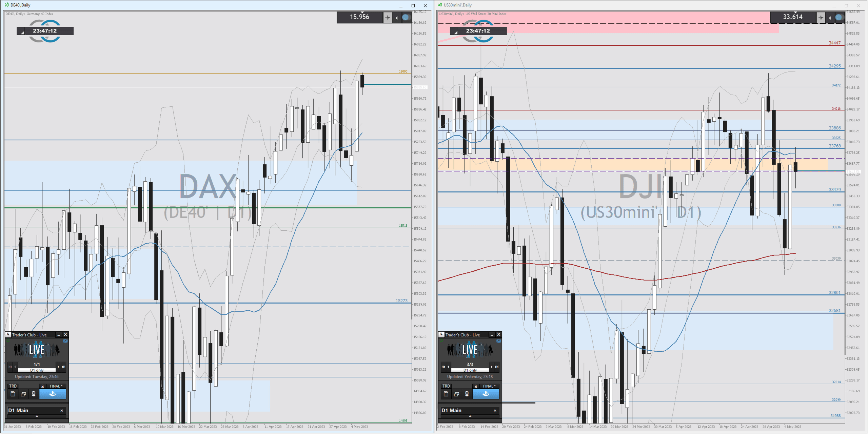Click the DE40 chart window title icon
This screenshot has height=434, width=868.
tap(6, 5)
